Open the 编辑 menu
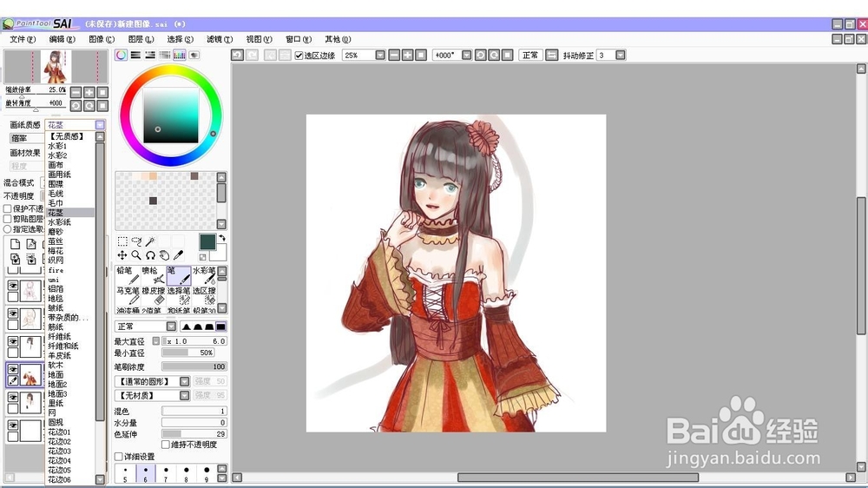 tap(62, 39)
